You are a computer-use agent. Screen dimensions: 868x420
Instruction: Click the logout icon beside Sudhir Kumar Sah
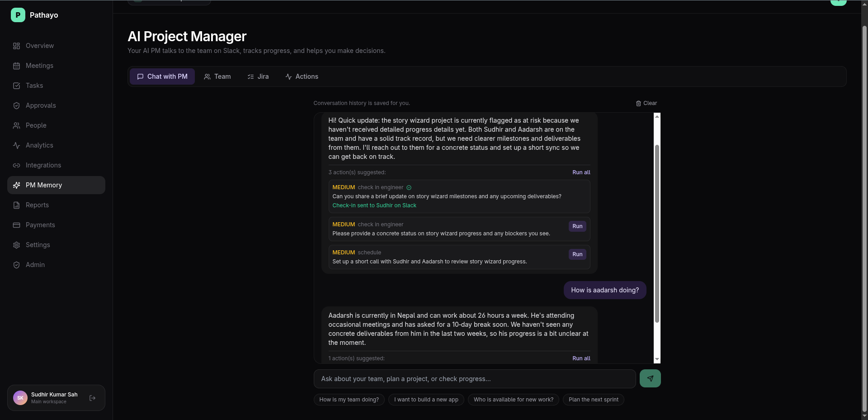(x=93, y=398)
